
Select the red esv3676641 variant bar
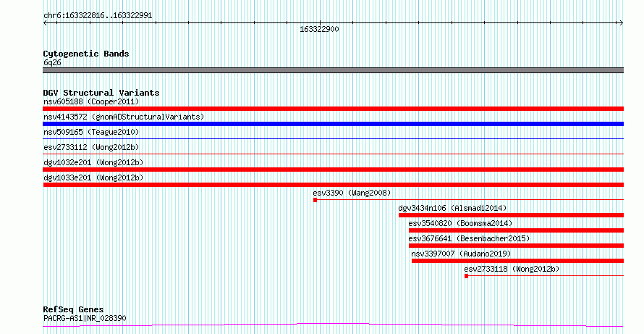click(516, 246)
